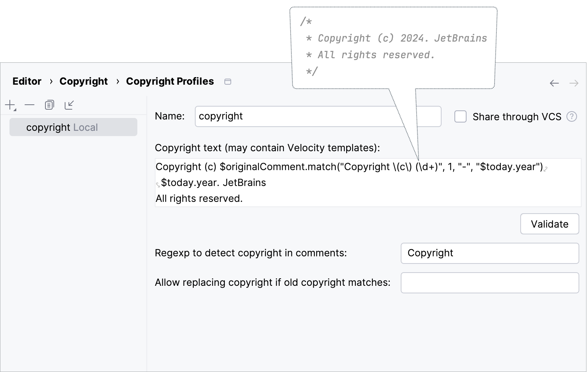Enable Share through VCS
The width and height of the screenshot is (588, 372).
460,117
